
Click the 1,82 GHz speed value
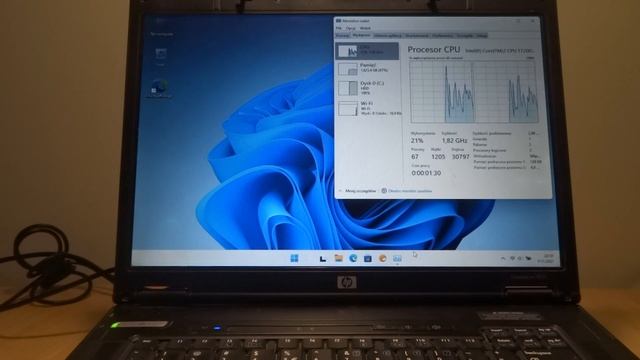pos(454,140)
